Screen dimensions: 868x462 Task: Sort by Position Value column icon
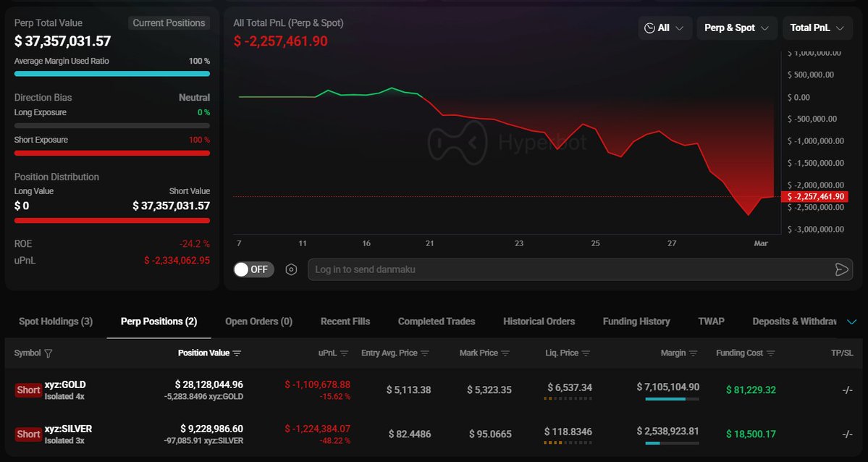237,353
